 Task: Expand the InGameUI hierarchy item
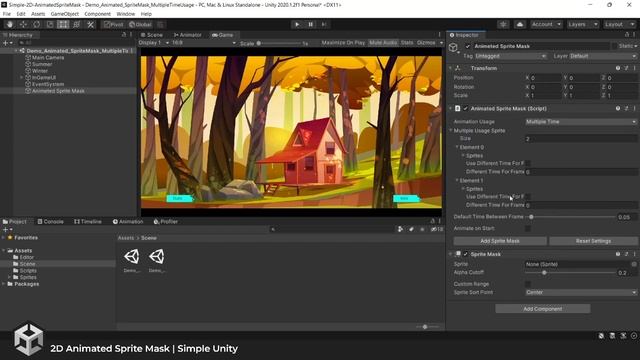point(22,78)
